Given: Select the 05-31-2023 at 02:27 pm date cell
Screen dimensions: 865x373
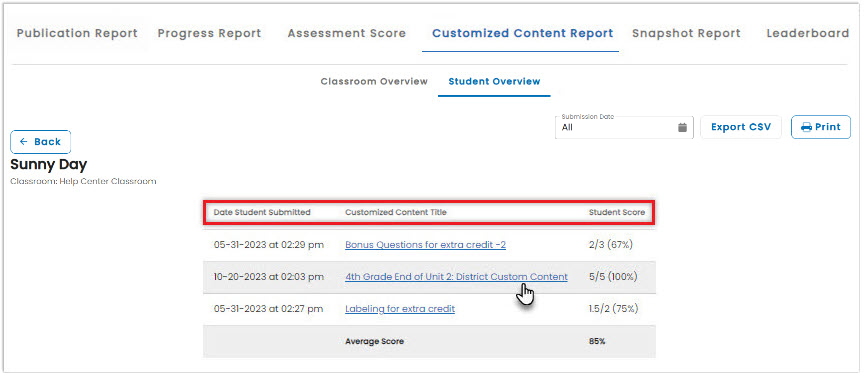Looking at the screenshot, I should (x=268, y=308).
